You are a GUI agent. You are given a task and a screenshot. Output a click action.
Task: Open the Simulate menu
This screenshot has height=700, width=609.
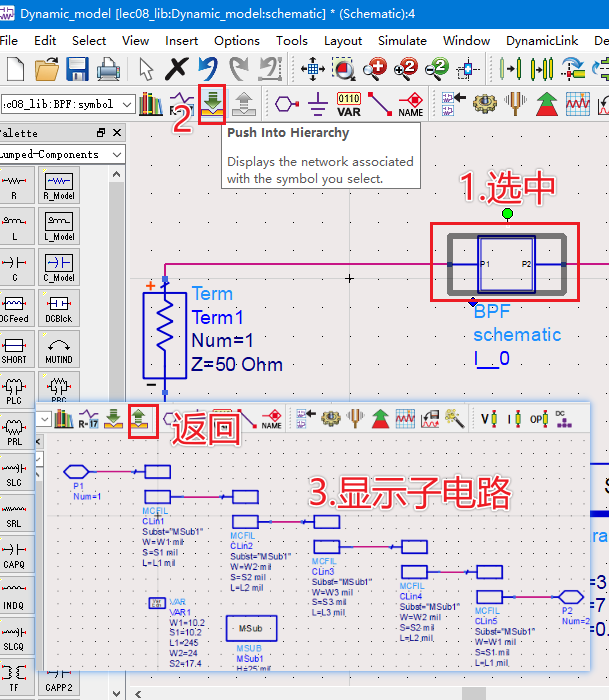(402, 41)
